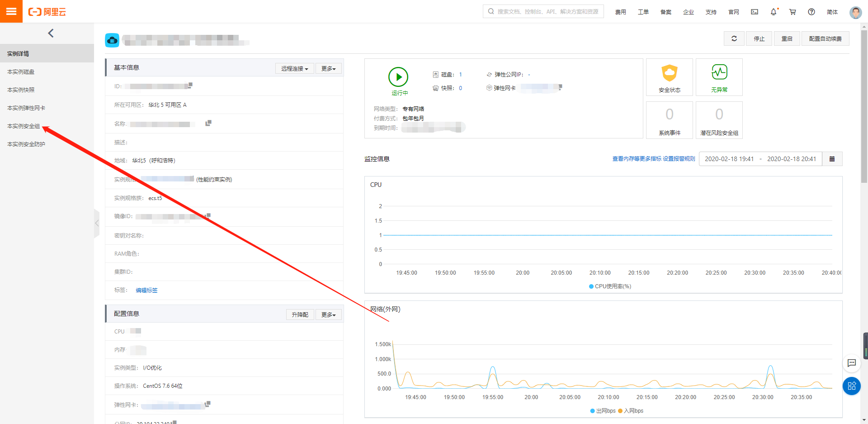Click the ECS instance cloud icon
868x424 pixels.
coord(112,40)
